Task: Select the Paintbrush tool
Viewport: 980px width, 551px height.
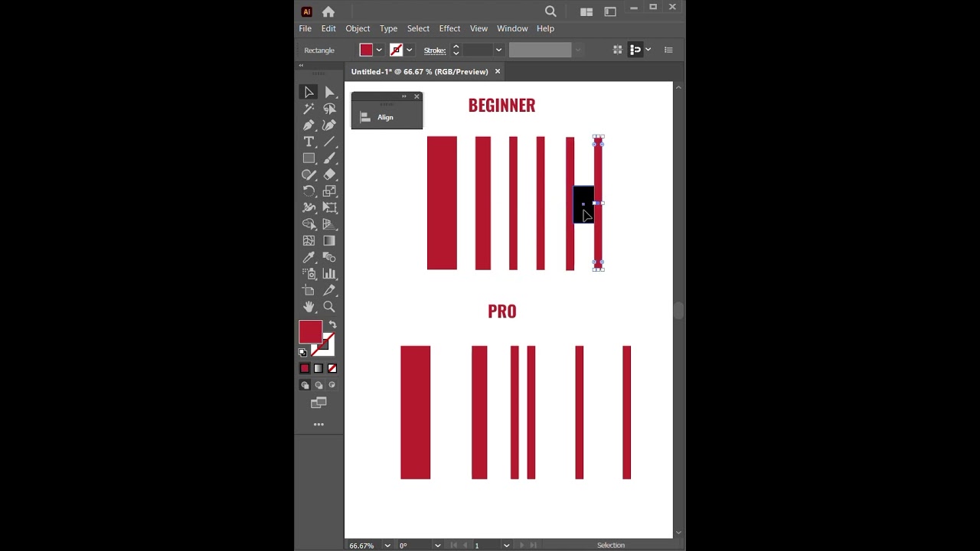Action: point(329,158)
